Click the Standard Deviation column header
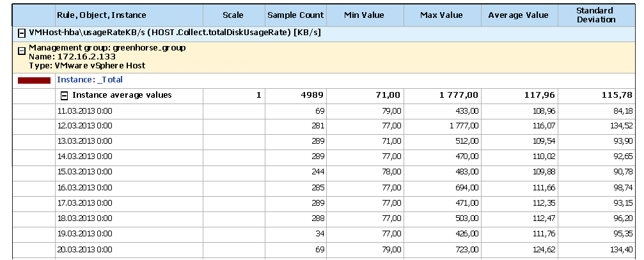Viewport: 644px width, 260px height. 594,15
